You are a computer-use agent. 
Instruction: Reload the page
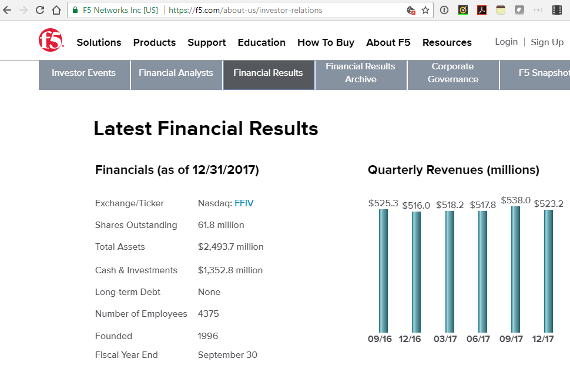pos(39,10)
